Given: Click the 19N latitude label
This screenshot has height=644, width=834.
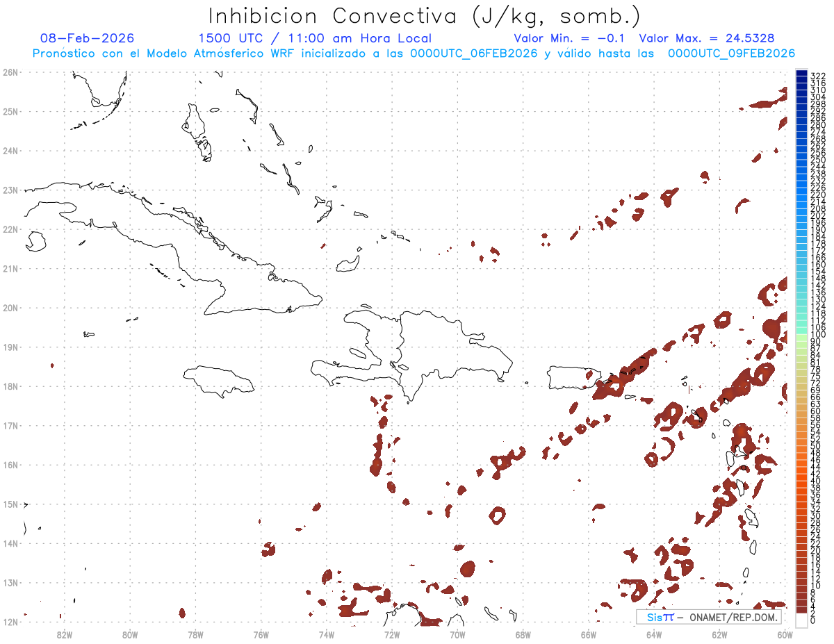Looking at the screenshot, I should click(x=10, y=347).
